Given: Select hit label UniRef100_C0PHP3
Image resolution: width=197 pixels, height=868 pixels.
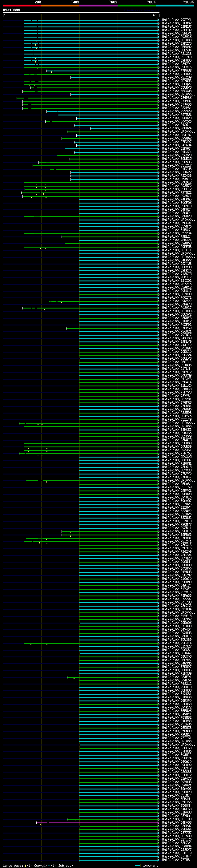Looking at the screenshot, I should 177,216.
